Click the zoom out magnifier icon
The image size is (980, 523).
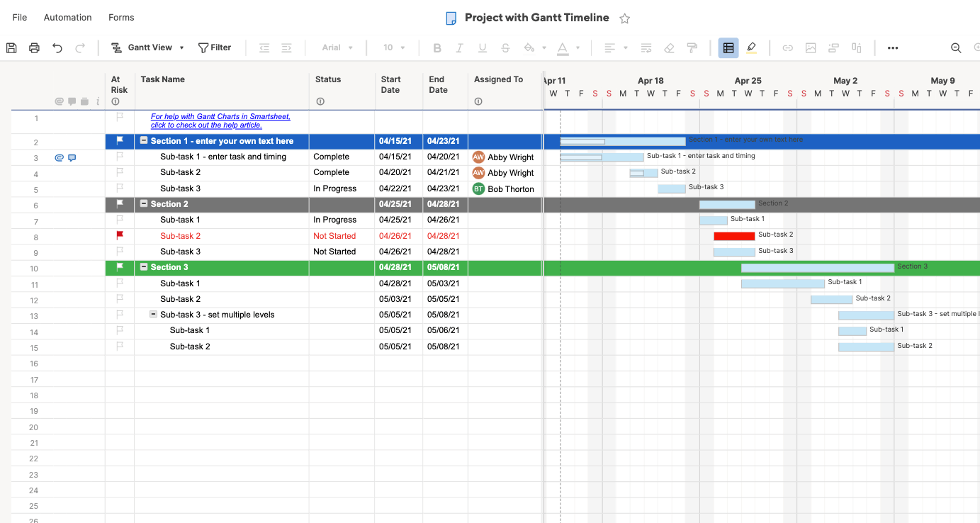click(x=956, y=48)
